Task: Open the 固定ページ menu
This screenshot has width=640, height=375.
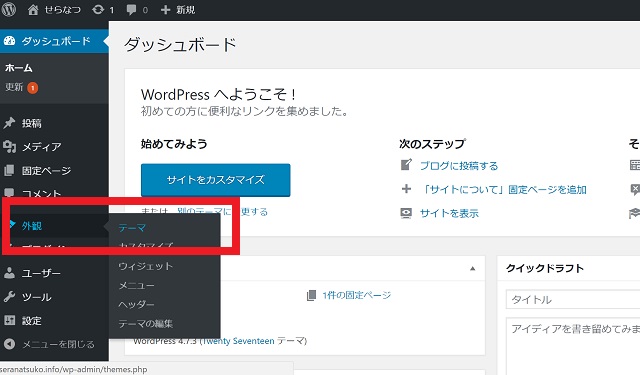Action: pos(47,171)
